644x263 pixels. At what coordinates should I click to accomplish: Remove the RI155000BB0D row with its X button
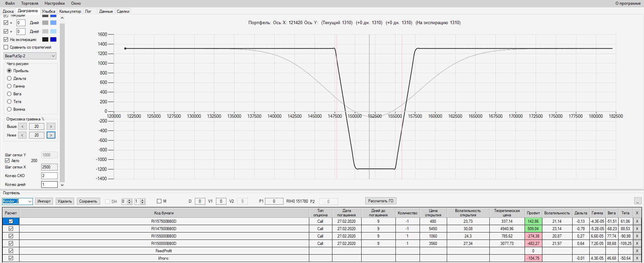[x=637, y=236]
